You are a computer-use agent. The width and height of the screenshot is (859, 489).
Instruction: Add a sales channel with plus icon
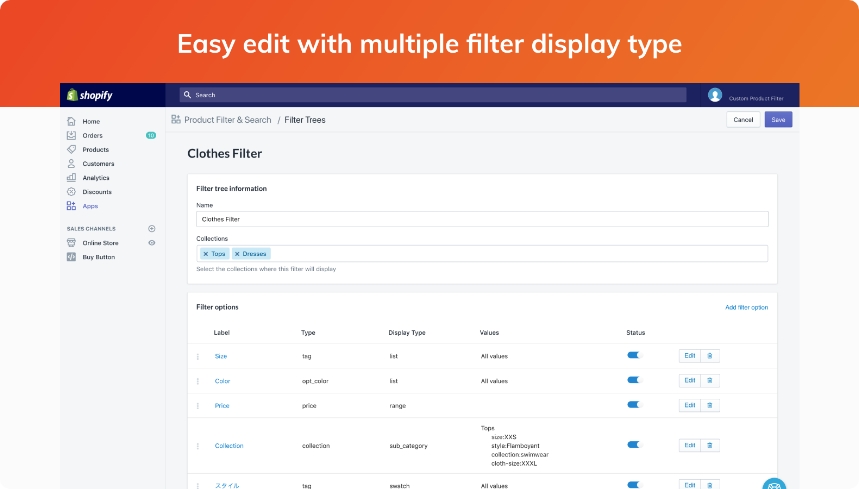pos(152,228)
